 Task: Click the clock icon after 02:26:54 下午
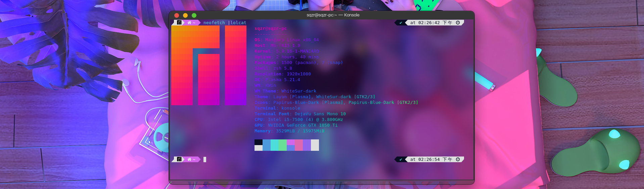point(458,159)
